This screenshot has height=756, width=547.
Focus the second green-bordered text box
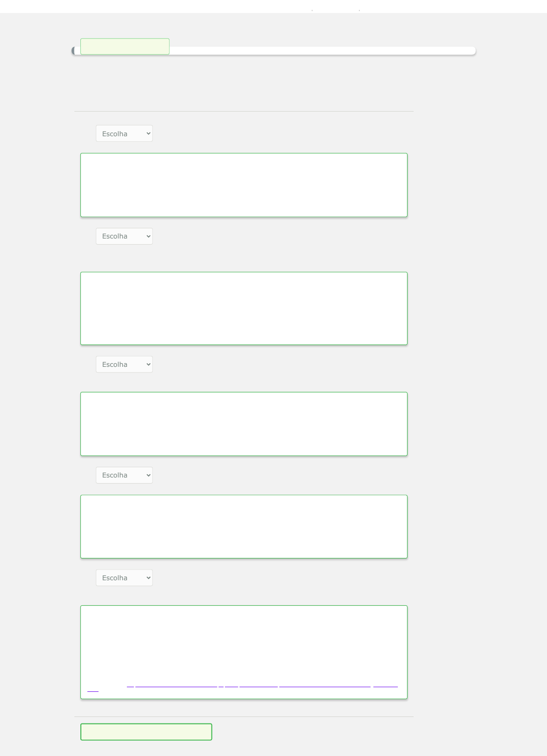244,308
